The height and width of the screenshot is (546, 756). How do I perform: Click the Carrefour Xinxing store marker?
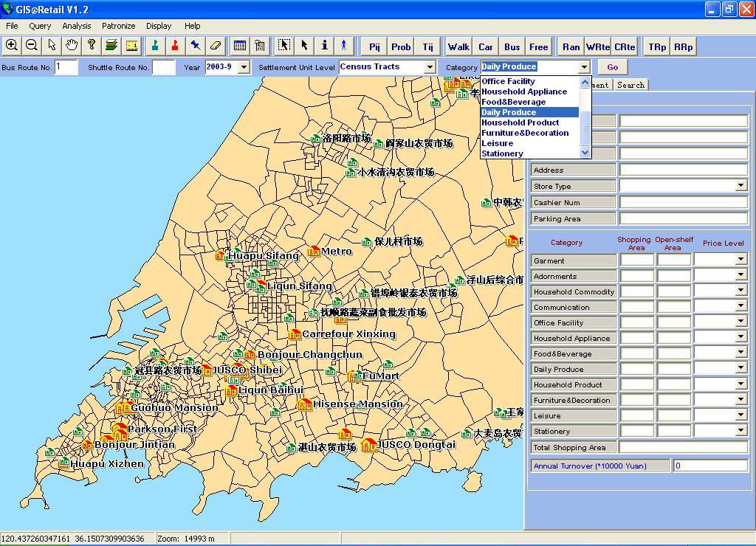(x=295, y=334)
